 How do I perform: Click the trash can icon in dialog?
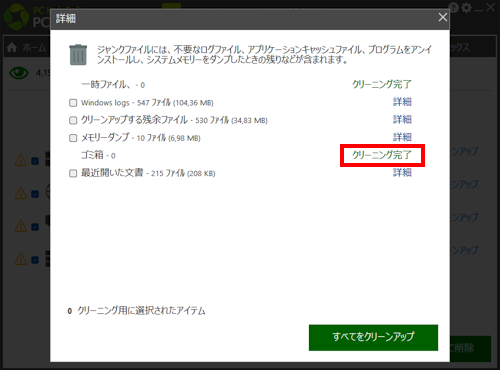pyautogui.click(x=78, y=55)
